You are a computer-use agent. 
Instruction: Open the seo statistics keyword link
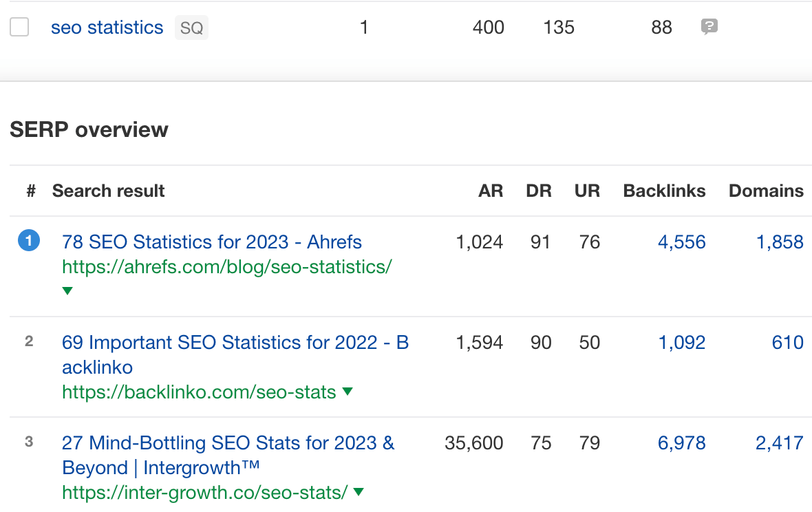pos(107,28)
